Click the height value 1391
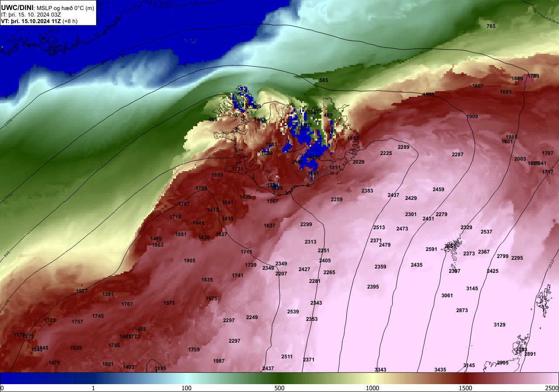The width and height of the screenshot is (559, 392). 108,294
